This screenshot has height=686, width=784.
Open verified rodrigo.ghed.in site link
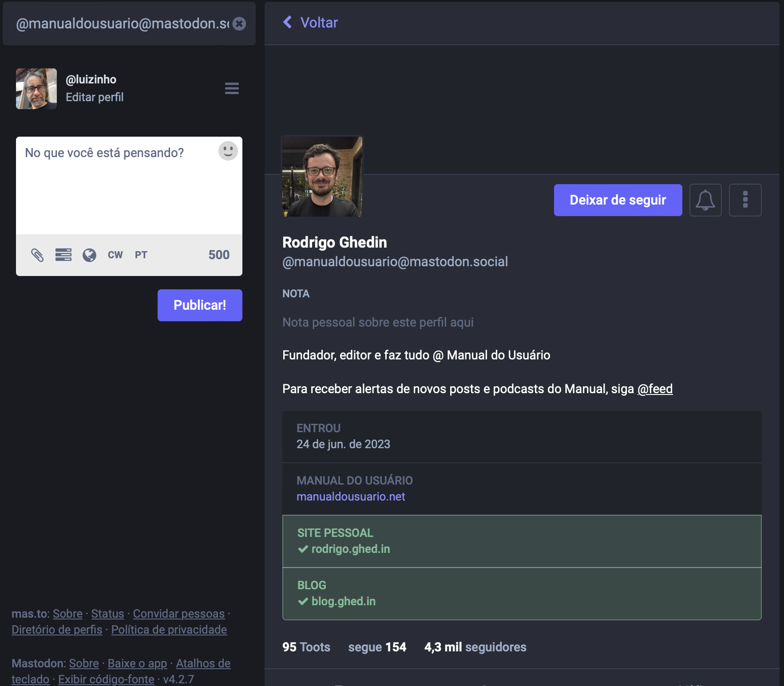(x=351, y=549)
